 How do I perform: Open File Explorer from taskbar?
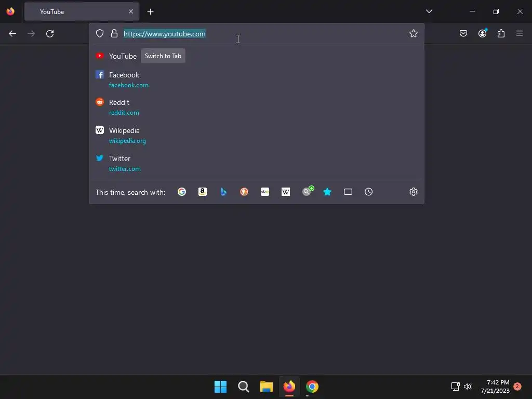pyautogui.click(x=267, y=387)
